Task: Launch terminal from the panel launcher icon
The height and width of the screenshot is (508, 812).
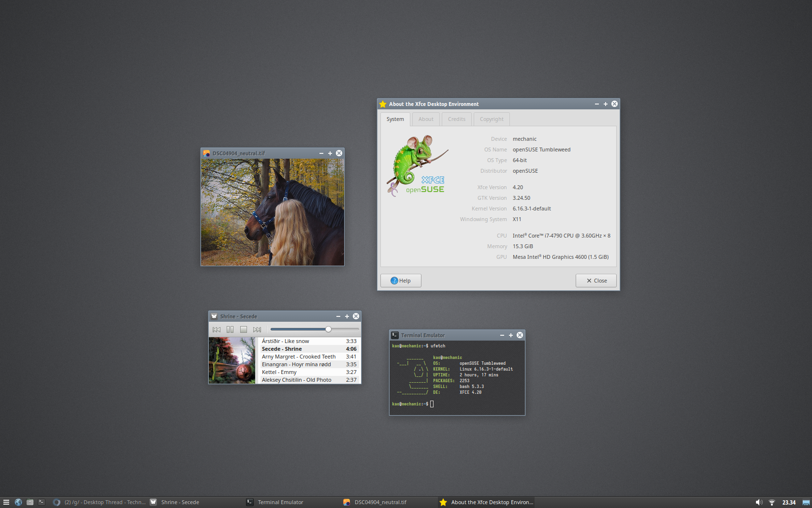Action: coord(42,502)
